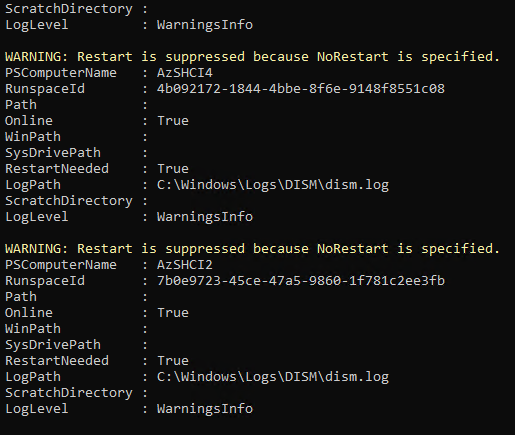Click WinPath label in AzSHCI2 block
This screenshot has height=435, width=515.
[33, 329]
